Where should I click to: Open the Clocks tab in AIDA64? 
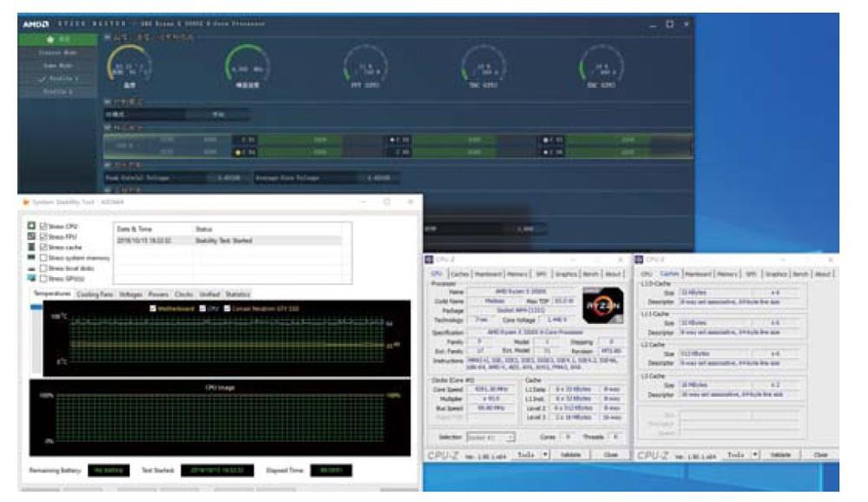pos(184,294)
